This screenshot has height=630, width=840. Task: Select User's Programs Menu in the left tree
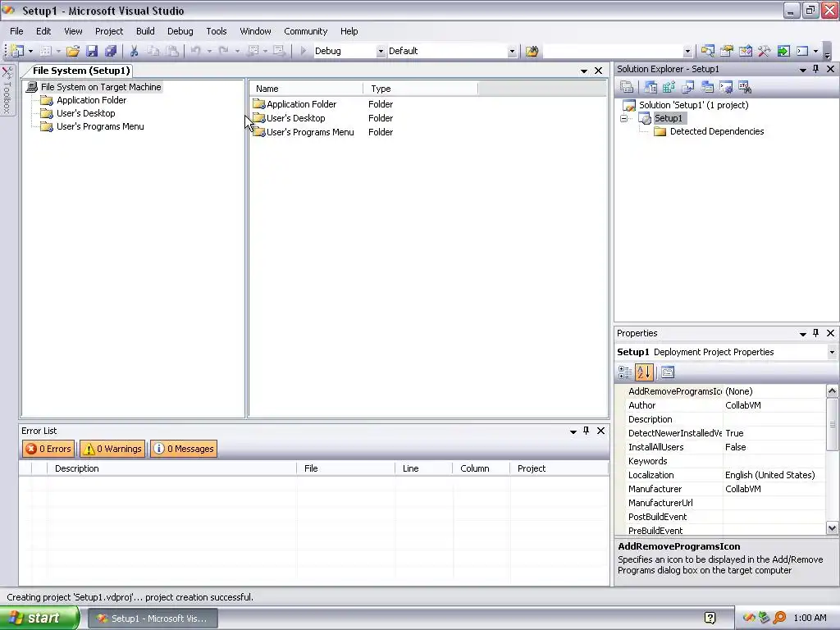pos(100,126)
